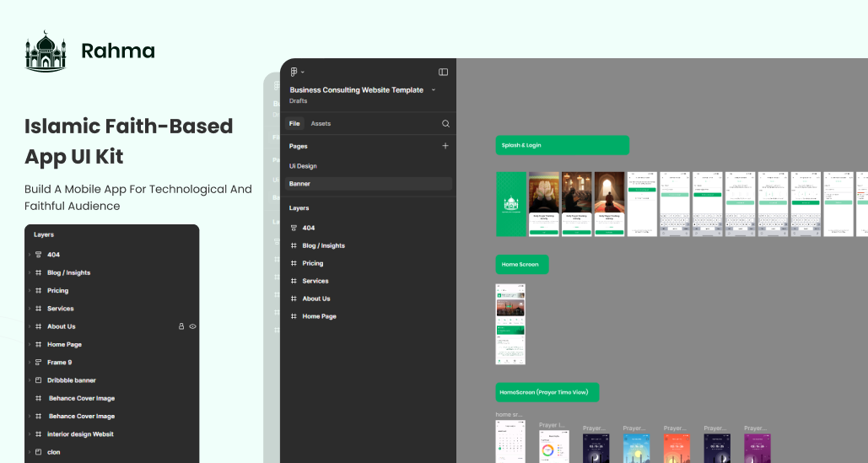Select the Home Screen frame thumbnail

click(510, 324)
